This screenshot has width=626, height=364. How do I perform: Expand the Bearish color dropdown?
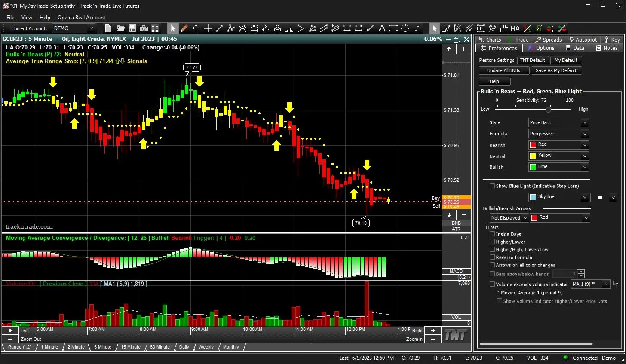pos(558,145)
